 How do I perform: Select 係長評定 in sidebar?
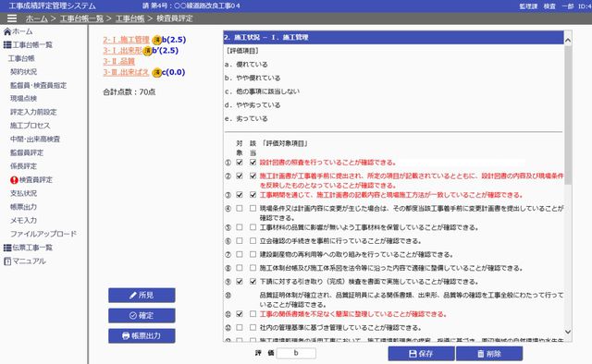point(23,166)
